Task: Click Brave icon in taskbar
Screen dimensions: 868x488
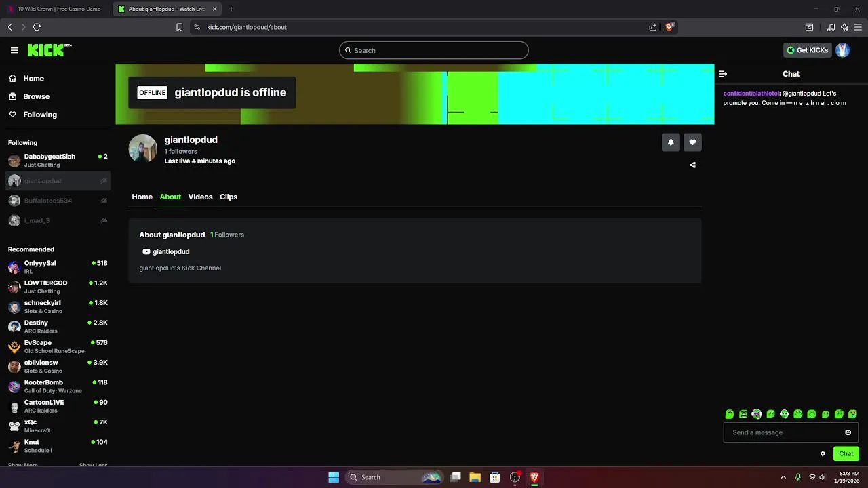Action: pos(534,477)
